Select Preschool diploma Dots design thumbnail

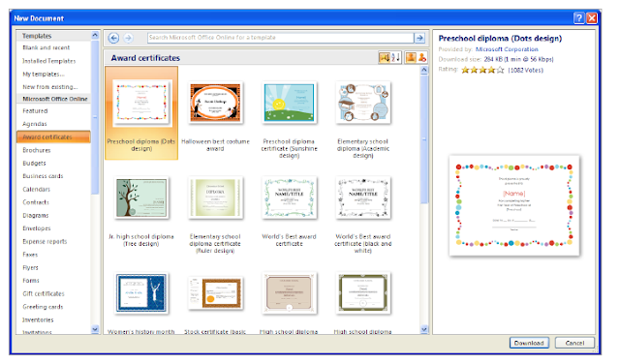(x=141, y=103)
